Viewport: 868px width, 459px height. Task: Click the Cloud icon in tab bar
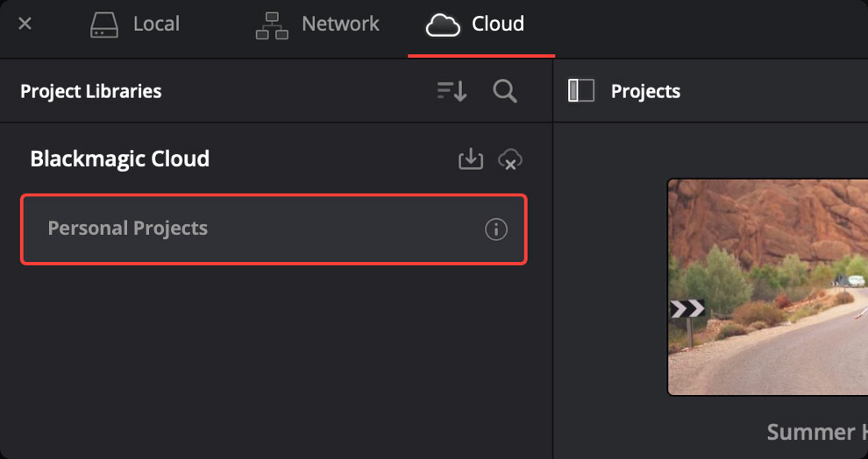click(443, 25)
